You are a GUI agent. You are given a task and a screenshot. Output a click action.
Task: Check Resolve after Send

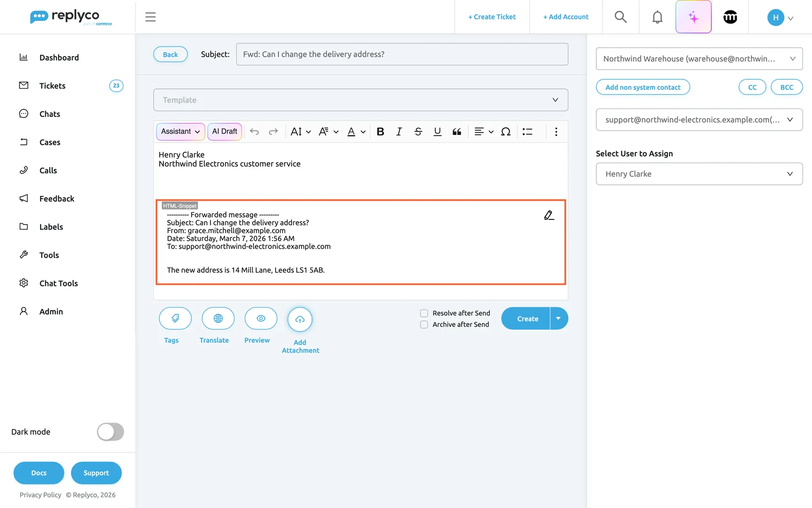424,313
